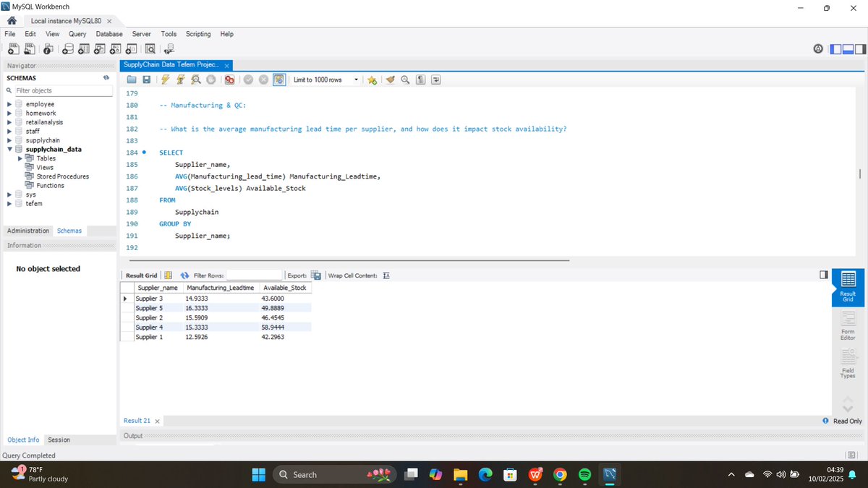
Task: Expand Tables under supplychain_data
Action: tap(20, 158)
